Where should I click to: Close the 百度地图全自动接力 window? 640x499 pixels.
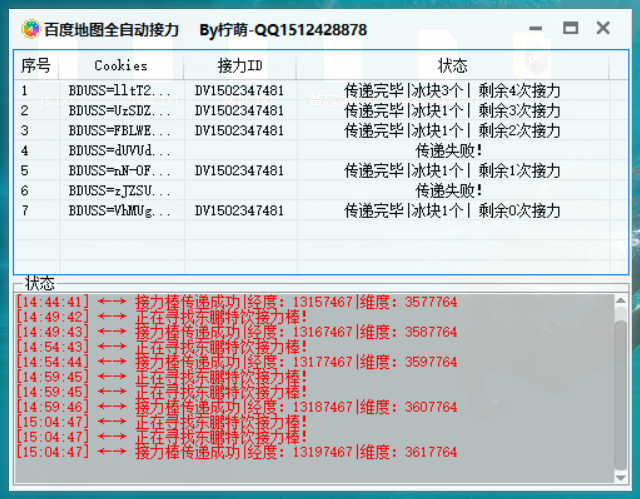(x=603, y=29)
